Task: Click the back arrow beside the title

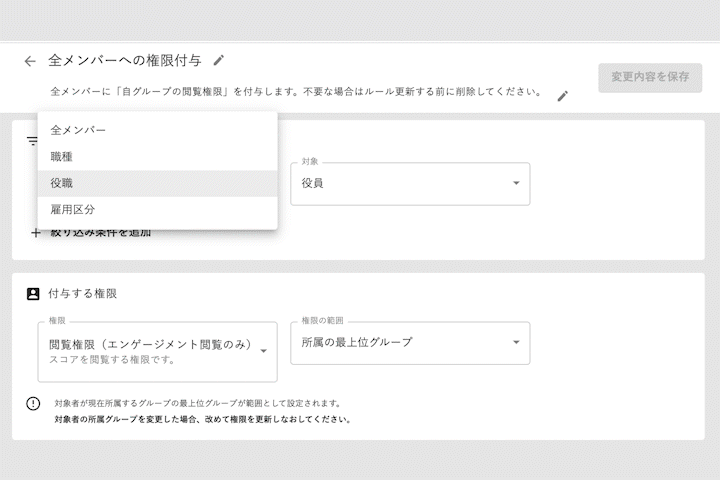Action: (30, 61)
